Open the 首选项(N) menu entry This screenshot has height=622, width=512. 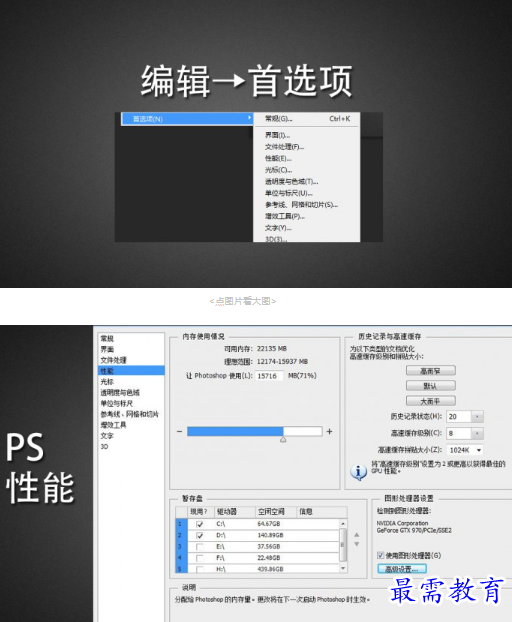click(187, 119)
